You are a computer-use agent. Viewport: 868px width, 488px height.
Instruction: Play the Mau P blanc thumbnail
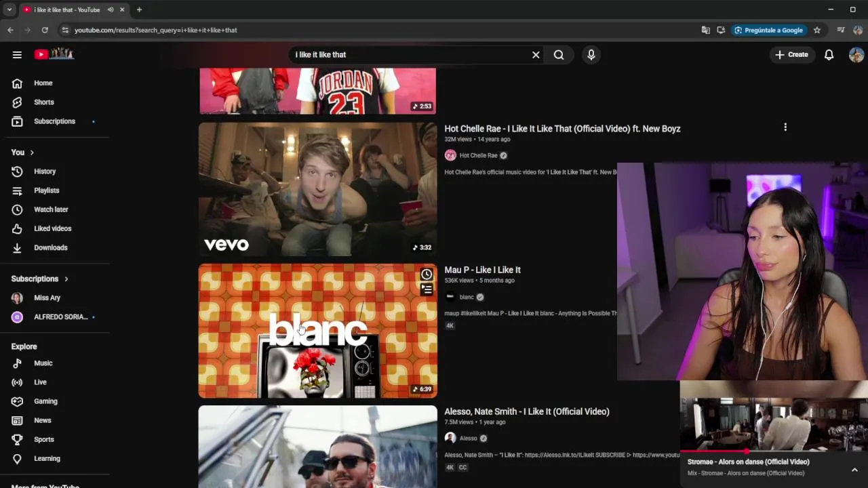click(x=317, y=331)
